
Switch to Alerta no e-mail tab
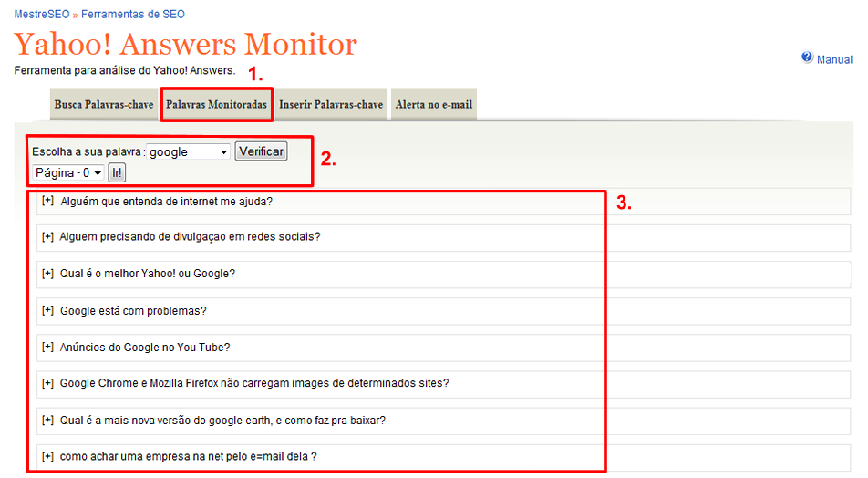(433, 105)
